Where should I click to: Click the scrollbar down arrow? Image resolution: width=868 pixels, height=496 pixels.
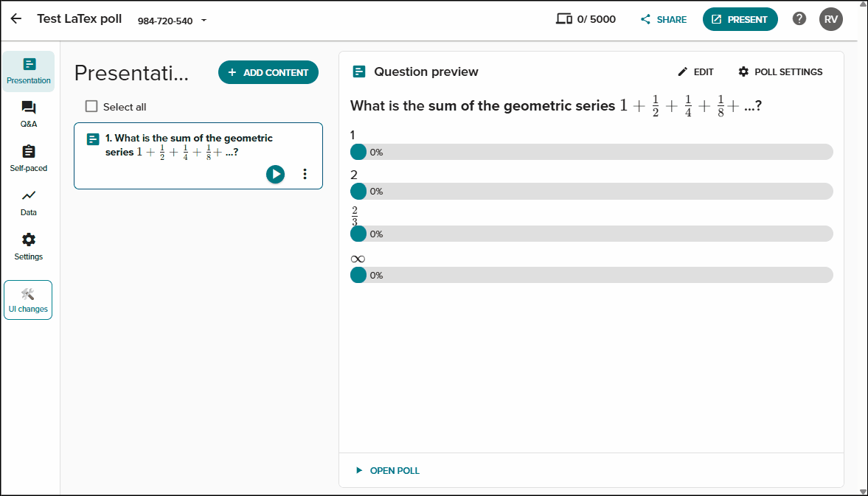click(863, 492)
